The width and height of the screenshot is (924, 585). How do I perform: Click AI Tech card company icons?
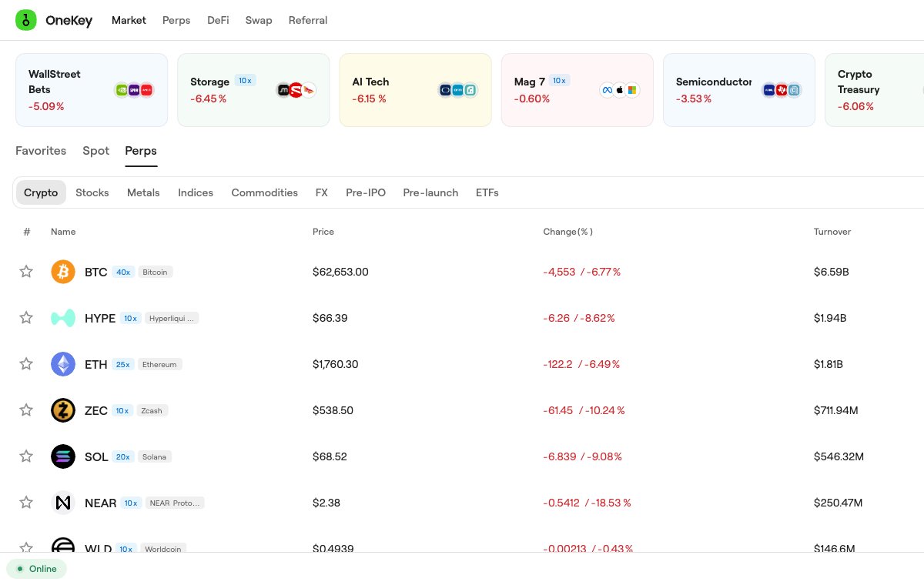tap(458, 90)
